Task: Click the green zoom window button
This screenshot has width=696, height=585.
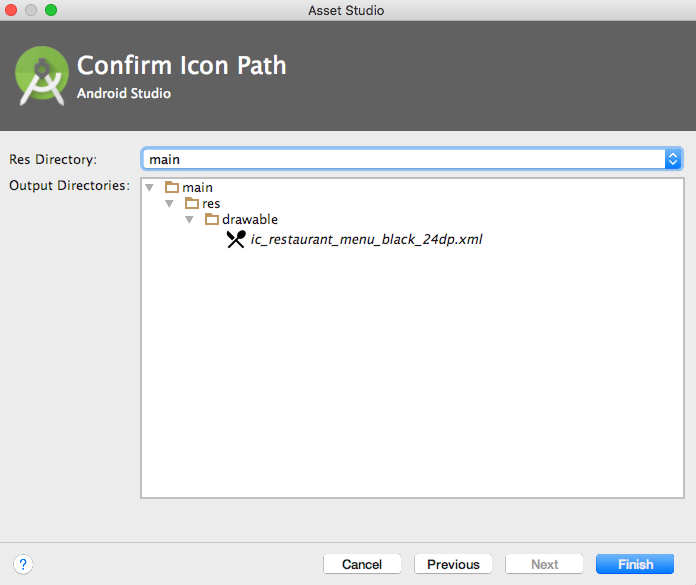Action: (x=51, y=10)
